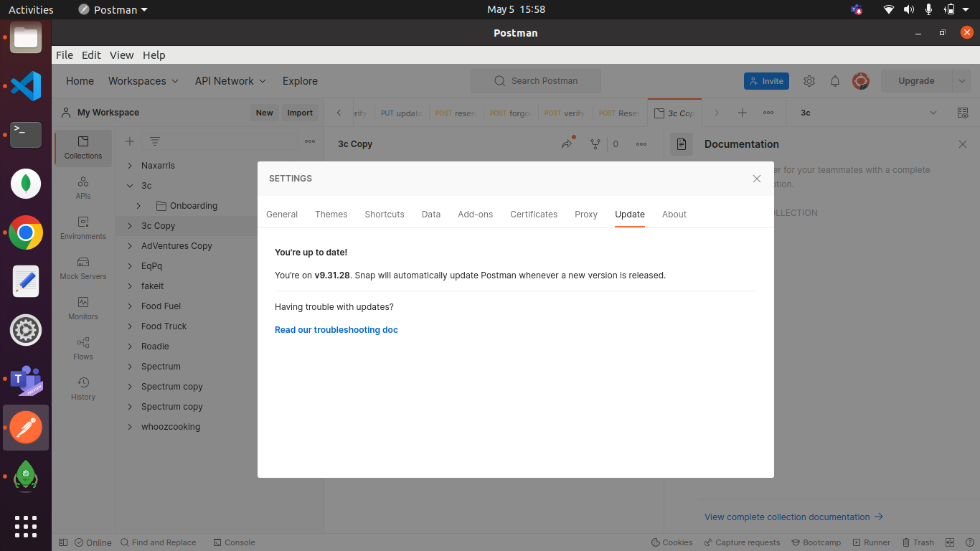Select the Proxy settings tab
980x551 pixels.
[585, 214]
